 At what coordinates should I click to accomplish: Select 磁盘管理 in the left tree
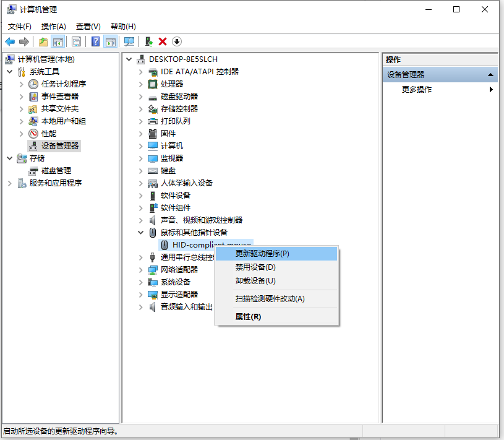(56, 171)
